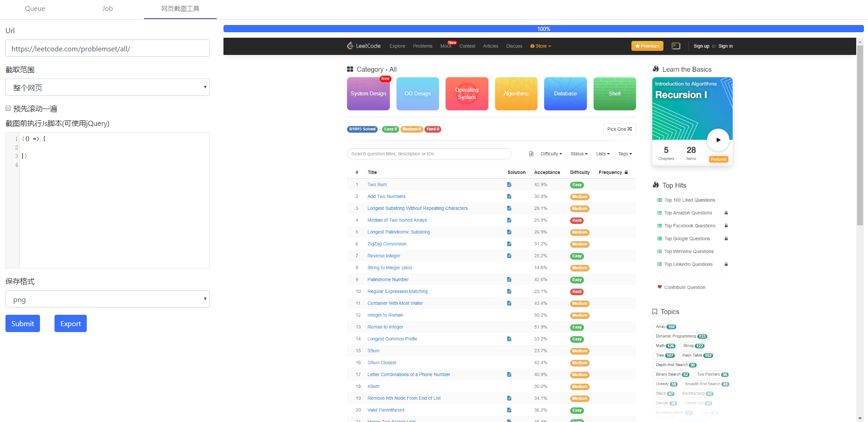Enable the 预先滚动一遍 checkbox
Viewport: 868px width, 422px height.
pyautogui.click(x=8, y=108)
